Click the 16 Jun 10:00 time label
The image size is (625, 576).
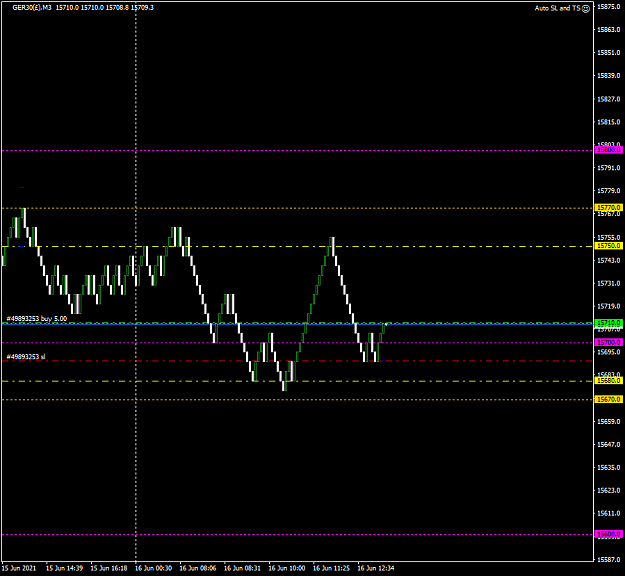287,568
